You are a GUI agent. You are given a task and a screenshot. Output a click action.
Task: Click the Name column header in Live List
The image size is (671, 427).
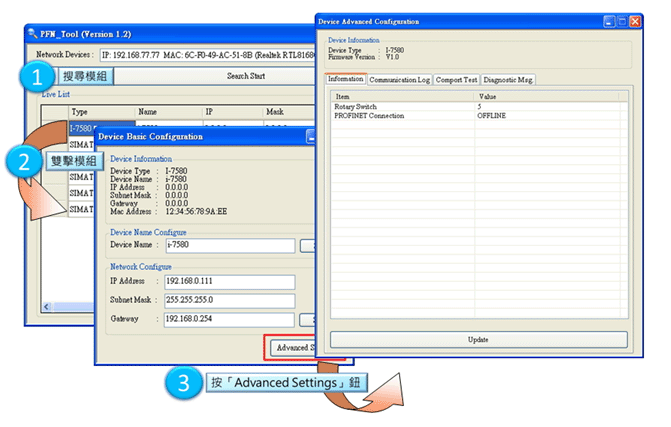pos(169,112)
